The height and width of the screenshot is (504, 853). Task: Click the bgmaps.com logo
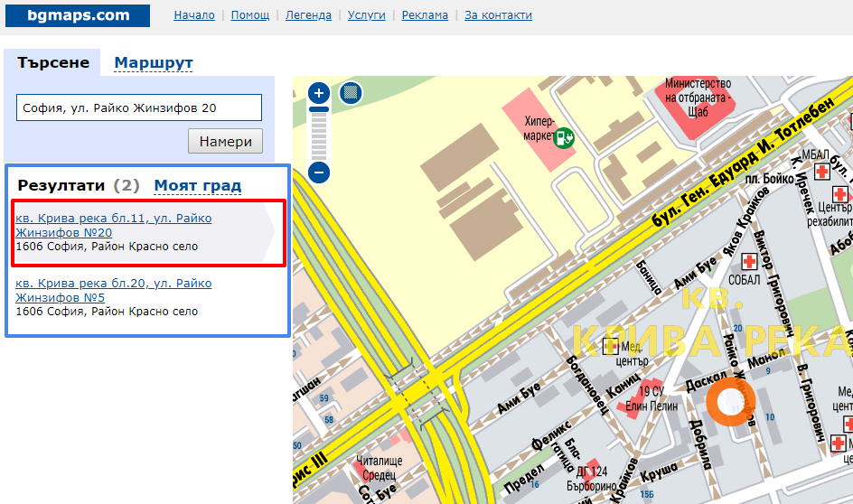(78, 15)
